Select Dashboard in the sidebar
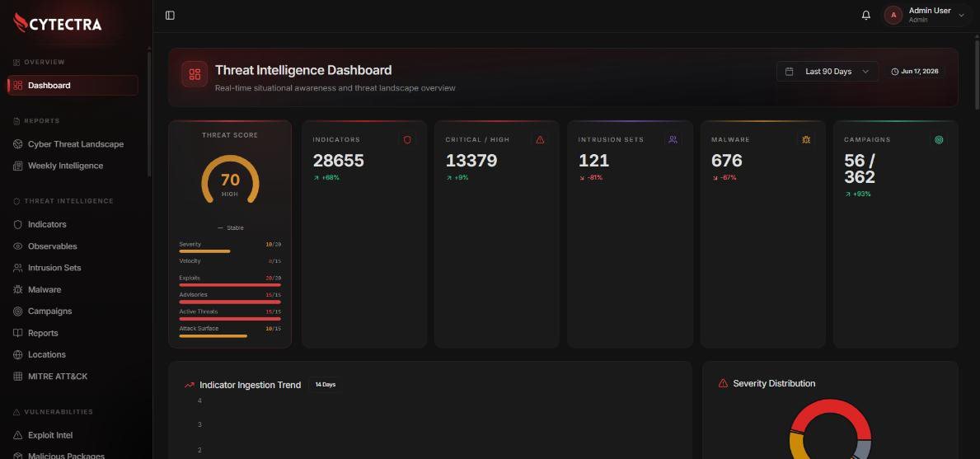980x459 pixels. coord(73,86)
